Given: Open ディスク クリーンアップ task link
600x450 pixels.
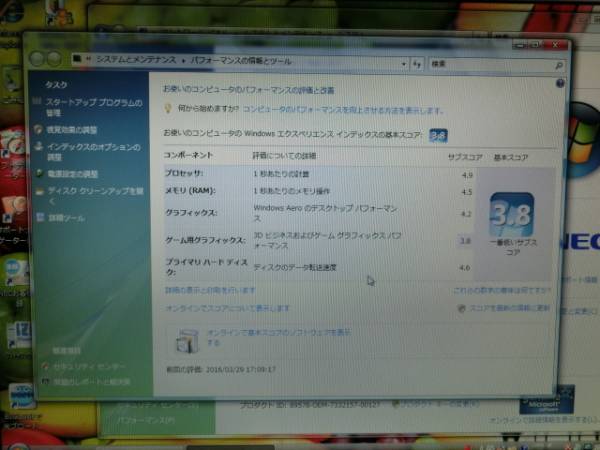Looking at the screenshot, I should pyautogui.click(x=95, y=196).
